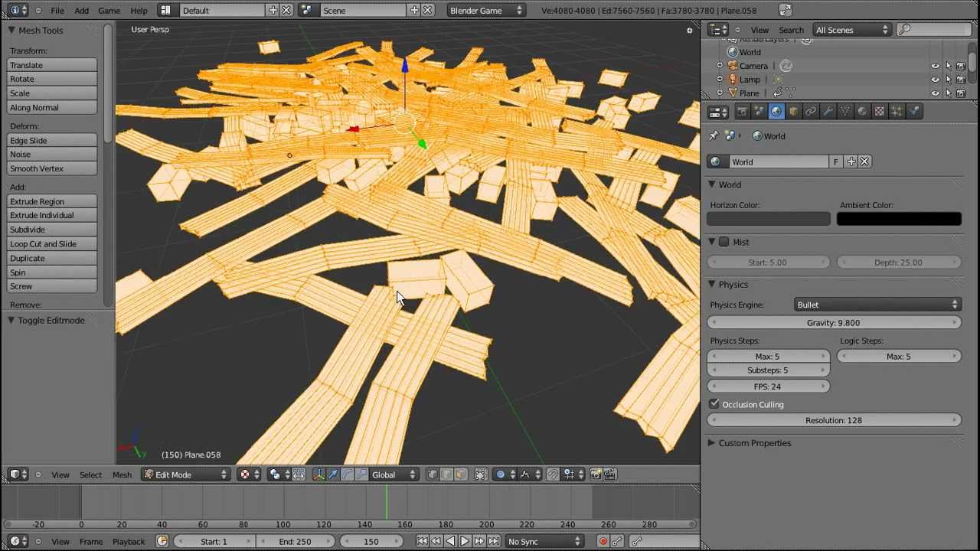
Task: Click the Loop Cut and Slide button
Action: point(52,244)
